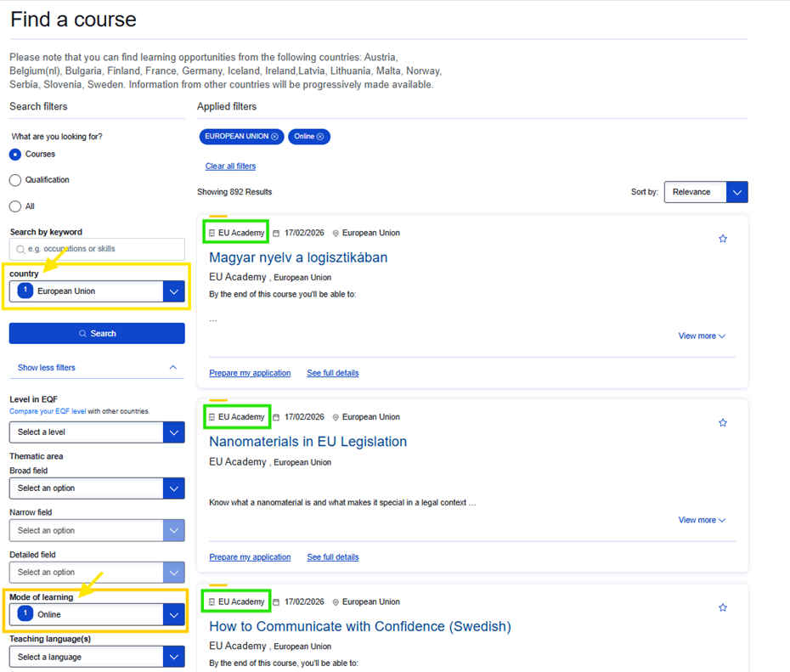Click location pin icon on Magyar nyelv card
Image resolution: width=790 pixels, height=672 pixels.
click(336, 234)
